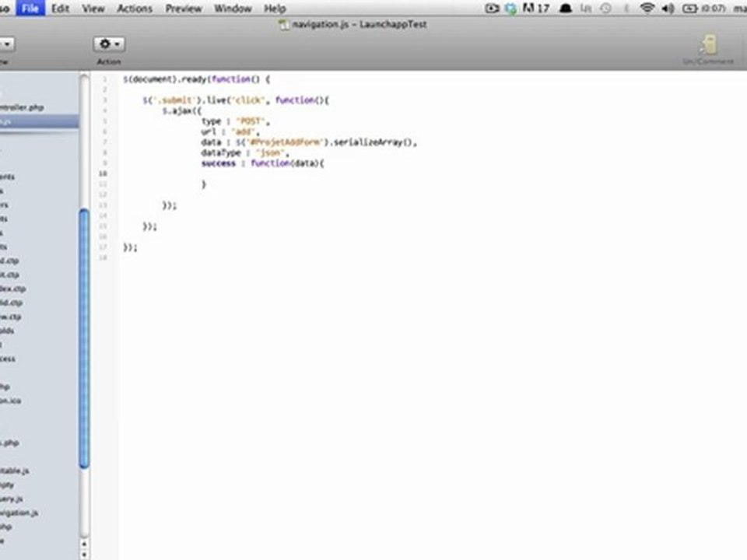Open the Help menu
747x560 pixels.
coord(275,8)
